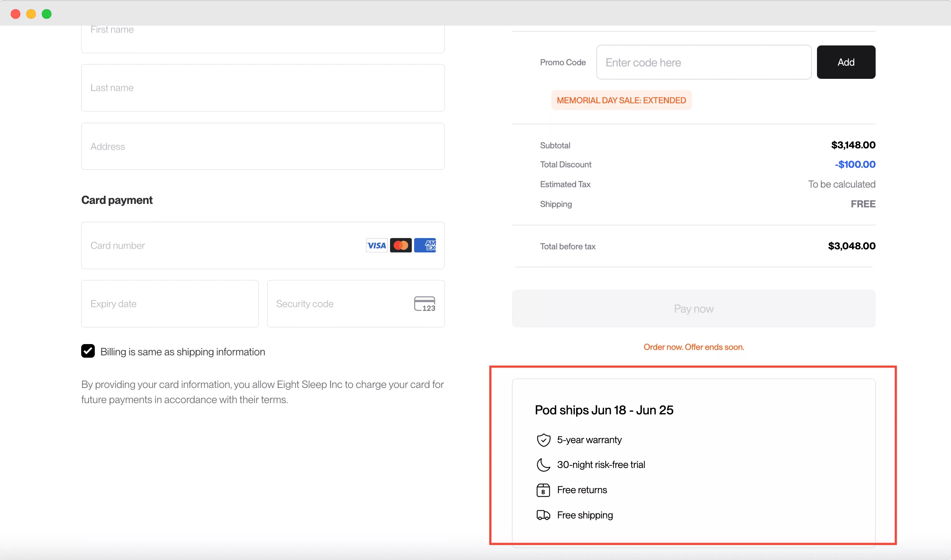Viewport: 951px width, 560px height.
Task: Focus the Enter code here promo field
Action: point(704,62)
